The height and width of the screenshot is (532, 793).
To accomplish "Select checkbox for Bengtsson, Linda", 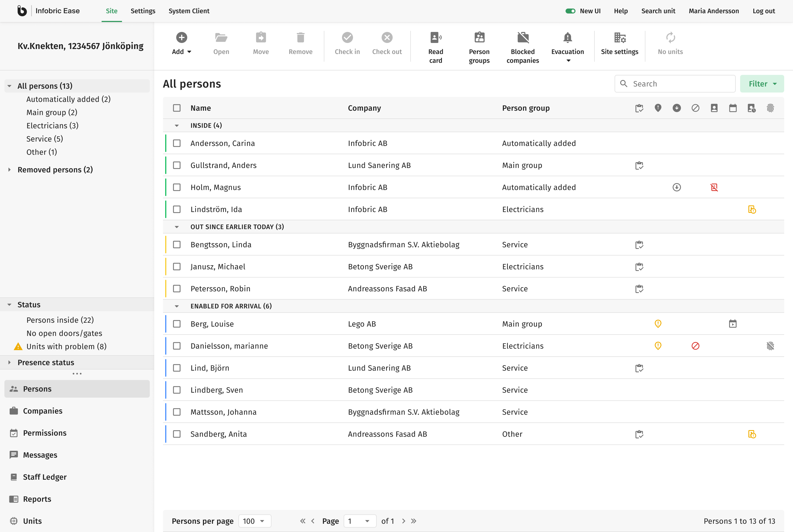I will point(177,245).
